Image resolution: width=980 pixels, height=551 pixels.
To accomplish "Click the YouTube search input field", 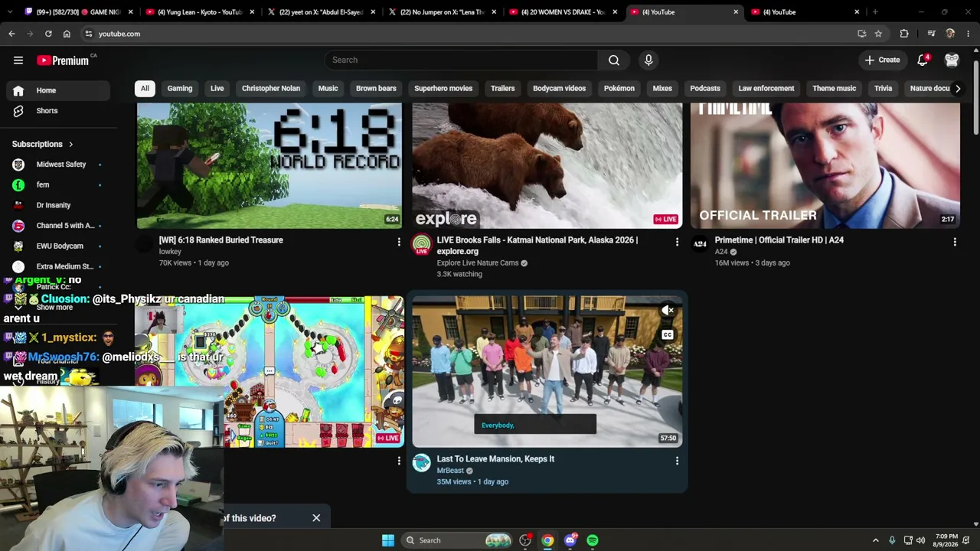I will [462, 60].
